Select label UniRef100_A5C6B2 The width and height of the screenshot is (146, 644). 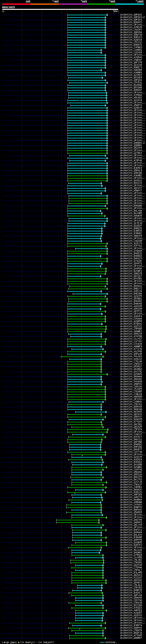point(131,98)
